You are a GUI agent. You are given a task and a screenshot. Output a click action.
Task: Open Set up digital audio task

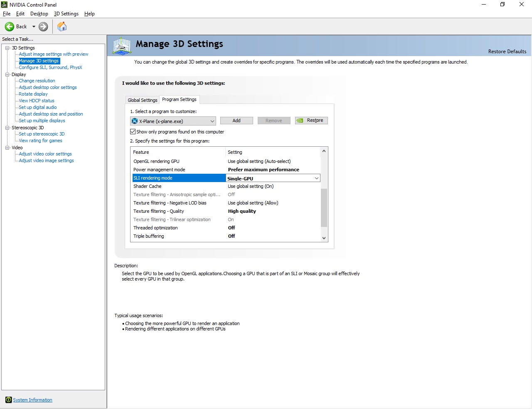click(x=38, y=107)
